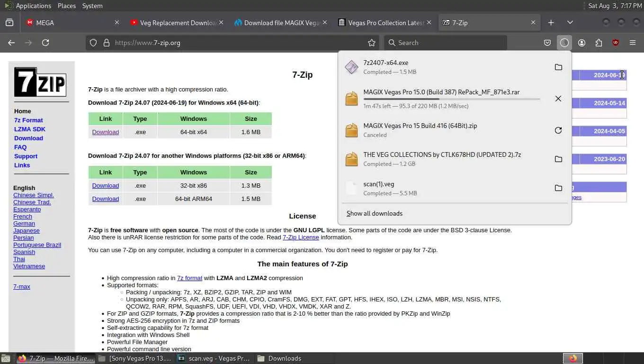Close the MEGA tab
This screenshot has height=364, width=644.
[117, 22]
